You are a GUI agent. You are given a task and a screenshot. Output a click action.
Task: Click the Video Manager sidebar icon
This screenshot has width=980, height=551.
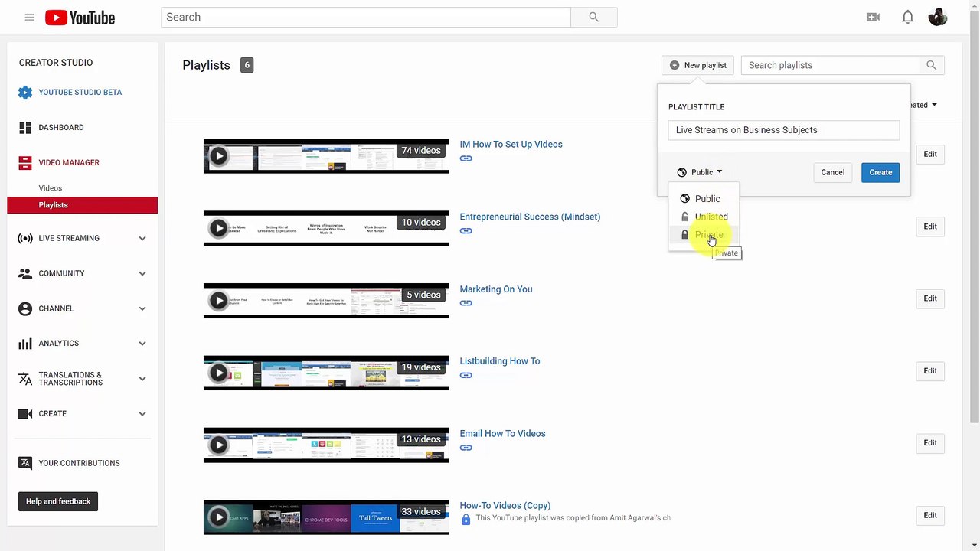coord(25,163)
